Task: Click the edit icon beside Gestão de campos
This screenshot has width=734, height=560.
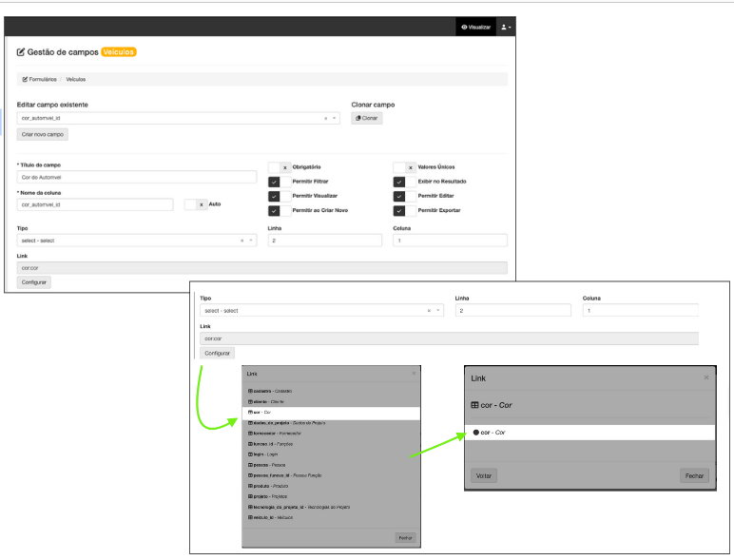Action: [x=21, y=52]
